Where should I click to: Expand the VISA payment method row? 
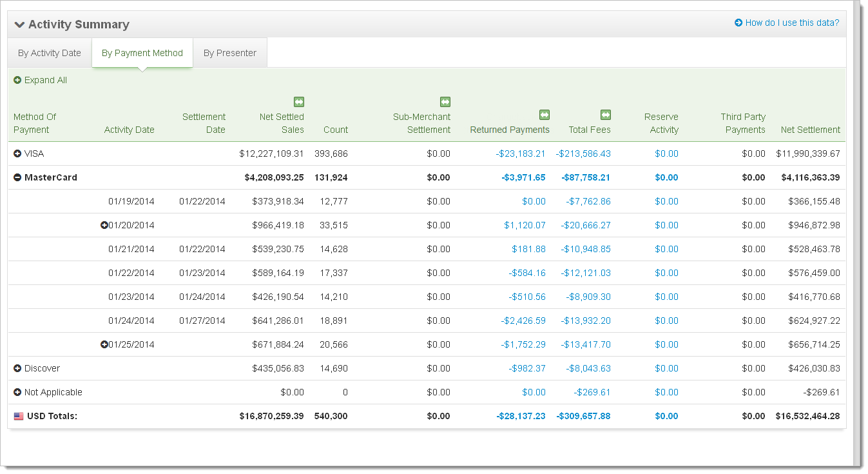point(17,154)
